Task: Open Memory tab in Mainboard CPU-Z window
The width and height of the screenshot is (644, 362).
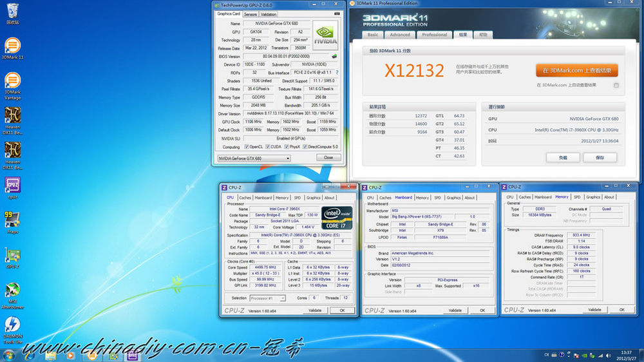Action: coord(422,198)
